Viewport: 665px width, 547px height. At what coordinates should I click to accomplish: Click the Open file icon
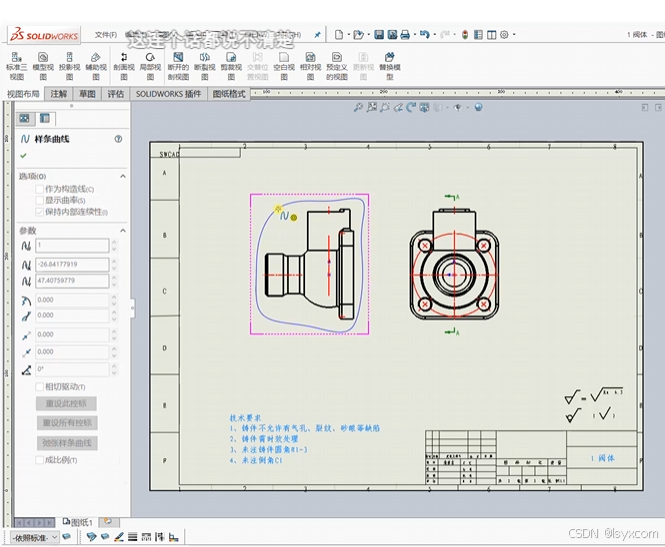[x=358, y=35]
